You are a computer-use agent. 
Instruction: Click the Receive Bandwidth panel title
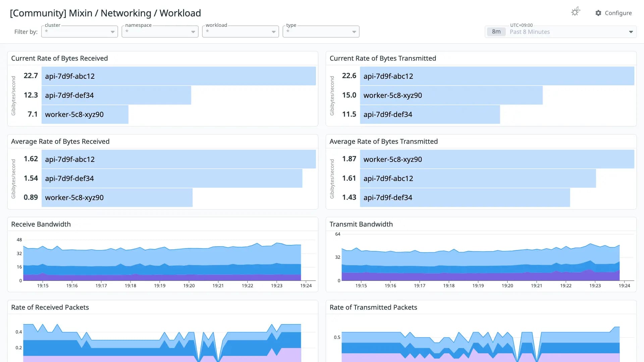pos(41,224)
